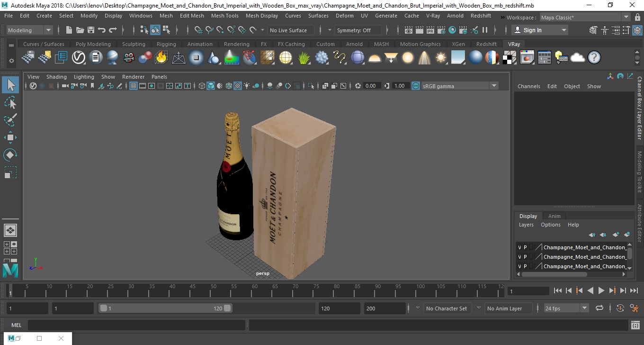Screen dimensions: 644x345
Task: Open the Redshift menu
Action: click(x=481, y=16)
